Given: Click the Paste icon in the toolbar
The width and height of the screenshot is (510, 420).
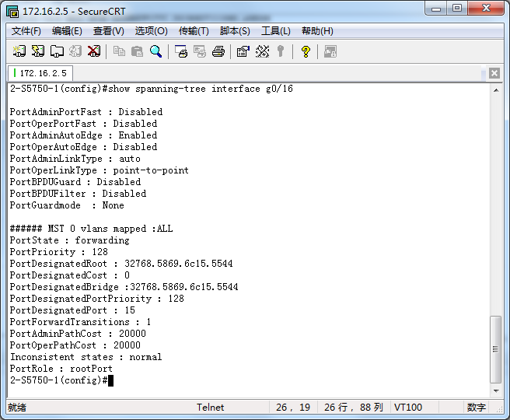Looking at the screenshot, I should point(138,51).
